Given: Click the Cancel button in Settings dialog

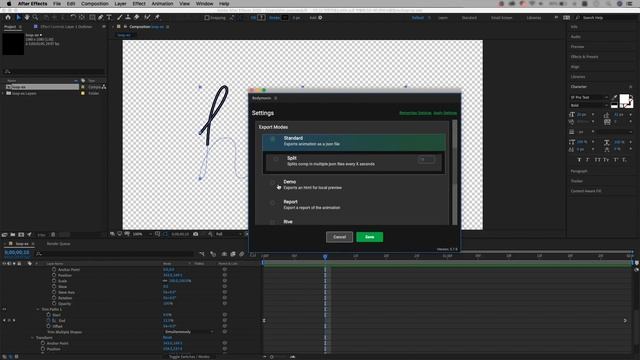Looking at the screenshot, I should coord(339,237).
